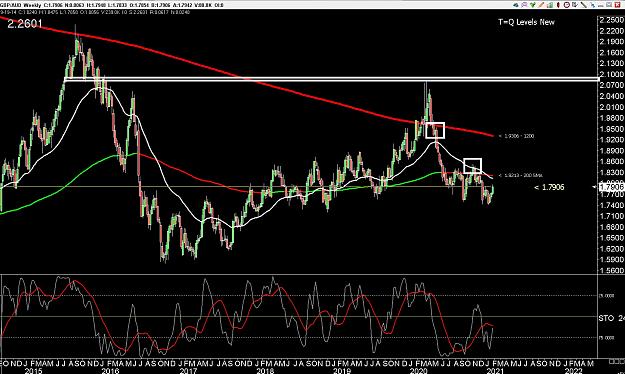Click the current price tag 1.7906 on axis
Image resolution: width=625 pixels, height=374 pixels.
611,187
